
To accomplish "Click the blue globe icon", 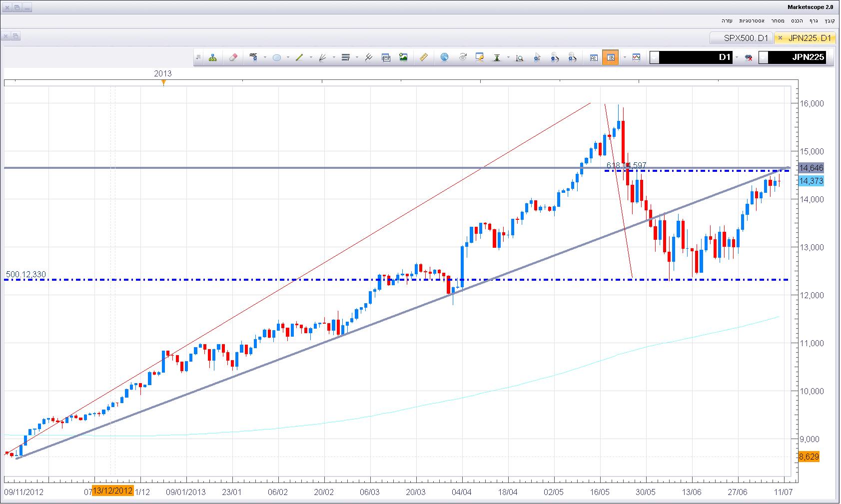I will 444,57.
